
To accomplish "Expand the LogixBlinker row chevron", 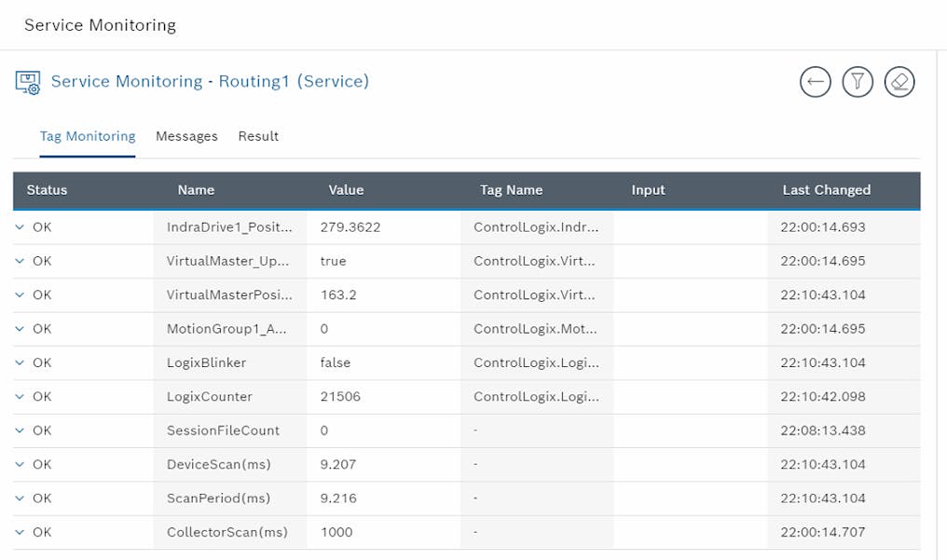I will click(x=20, y=362).
